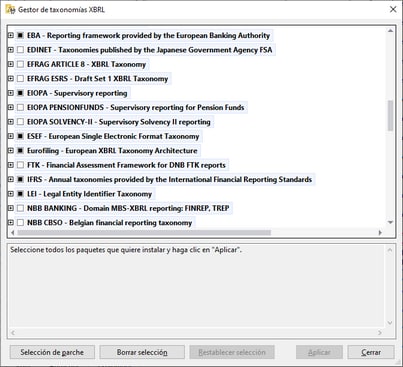Toggle the EDINET taxonomy checkbox
The width and height of the screenshot is (403, 367).
20,50
